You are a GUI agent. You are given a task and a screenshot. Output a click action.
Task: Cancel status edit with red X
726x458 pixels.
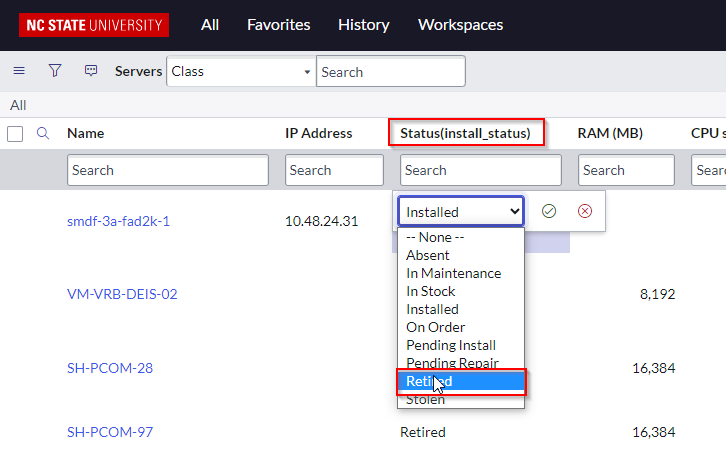(585, 211)
